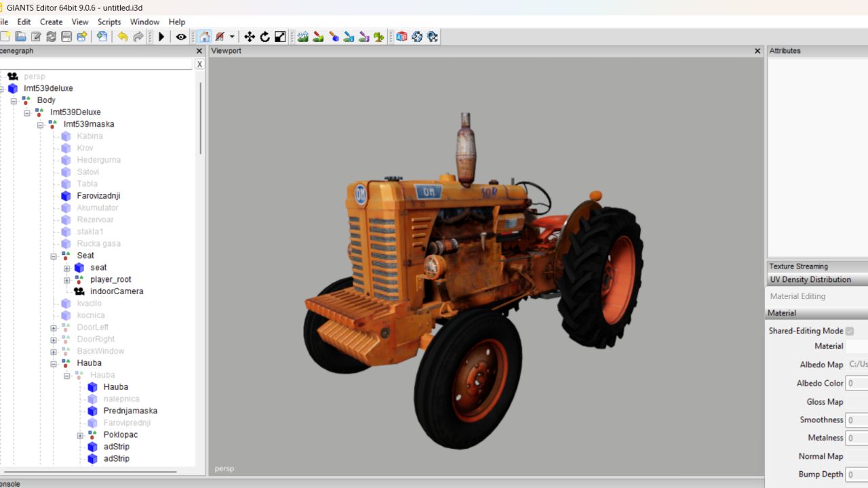Viewport: 868px width, 488px height.
Task: Open the Create menu
Action: pyautogui.click(x=51, y=22)
